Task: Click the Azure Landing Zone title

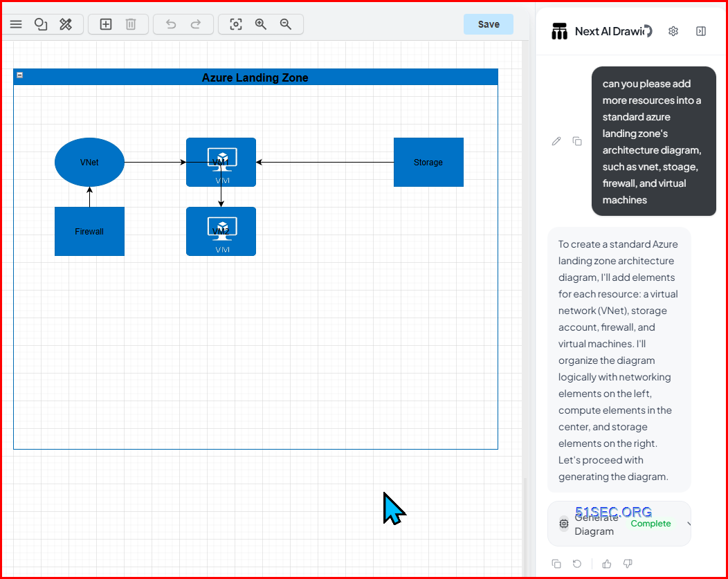Action: click(255, 77)
